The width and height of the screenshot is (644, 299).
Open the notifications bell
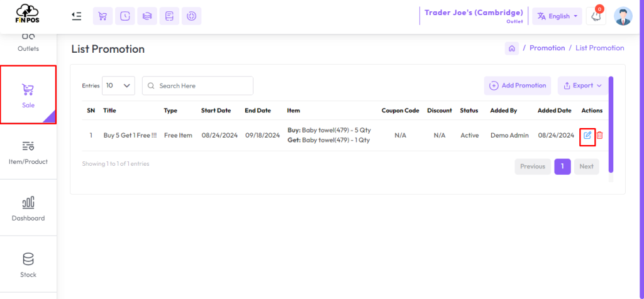[x=596, y=16]
